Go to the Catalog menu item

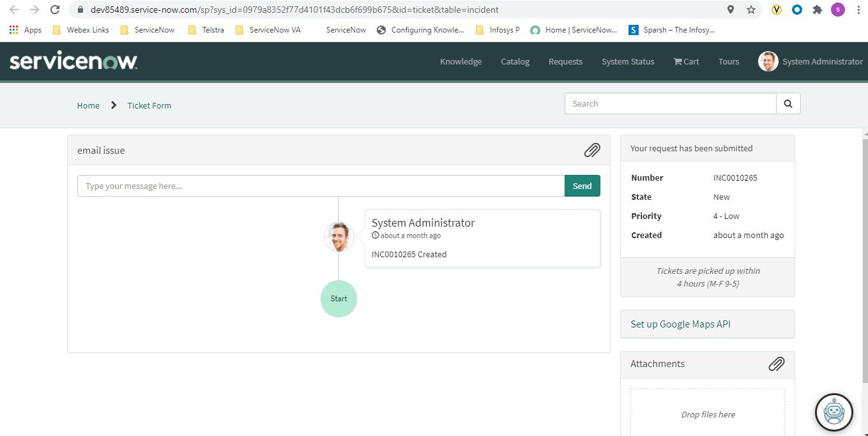tap(515, 62)
